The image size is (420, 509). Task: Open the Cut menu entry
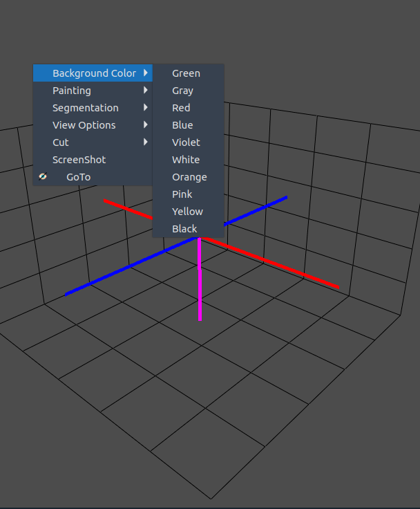tap(93, 142)
